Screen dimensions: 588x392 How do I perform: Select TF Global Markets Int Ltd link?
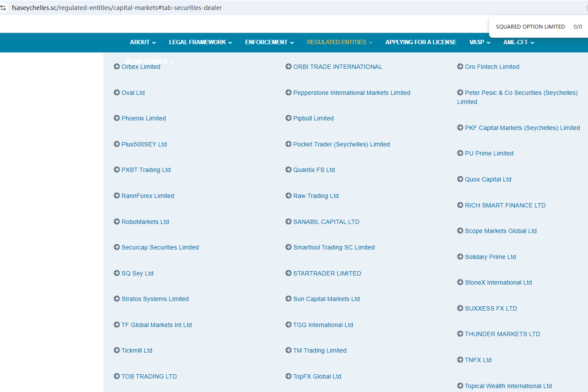(x=157, y=325)
